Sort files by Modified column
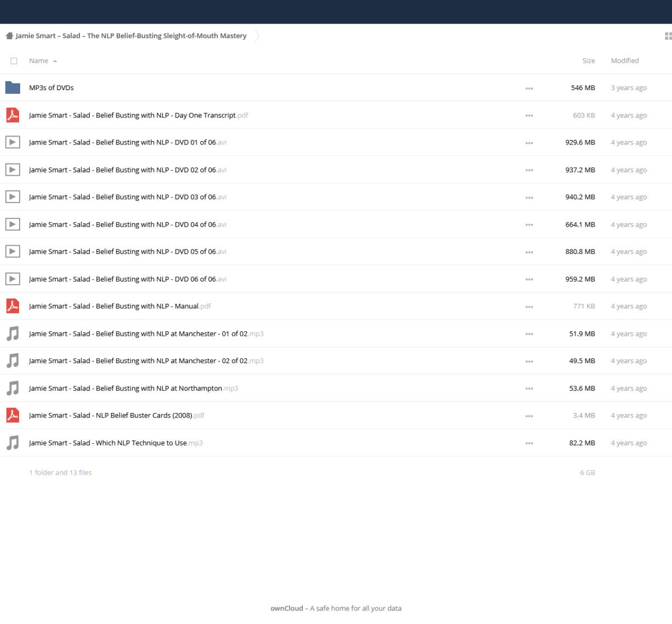672x624 pixels. [625, 60]
